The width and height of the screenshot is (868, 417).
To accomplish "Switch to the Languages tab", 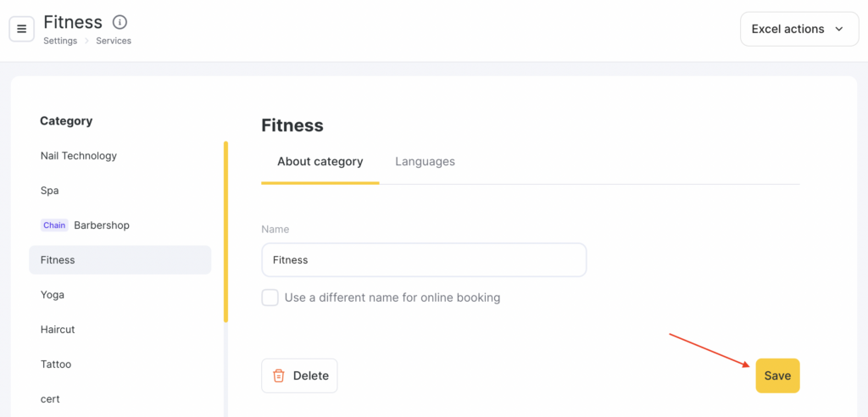I will 425,161.
